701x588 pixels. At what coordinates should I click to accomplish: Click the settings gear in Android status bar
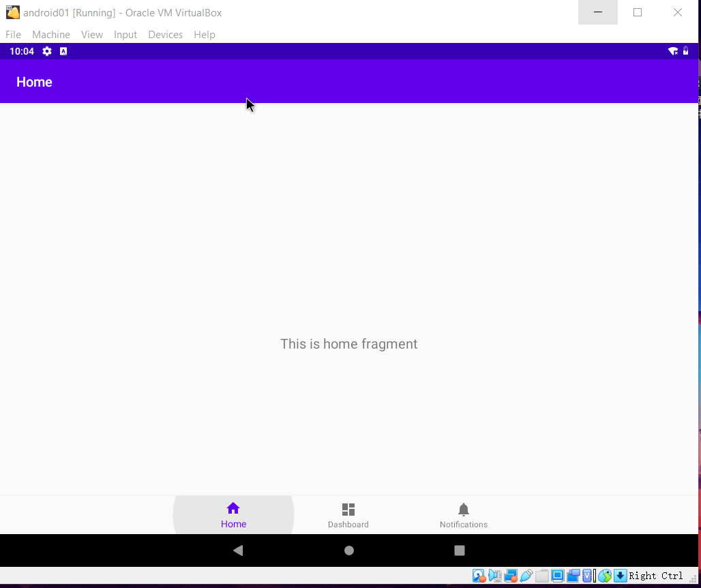47,51
